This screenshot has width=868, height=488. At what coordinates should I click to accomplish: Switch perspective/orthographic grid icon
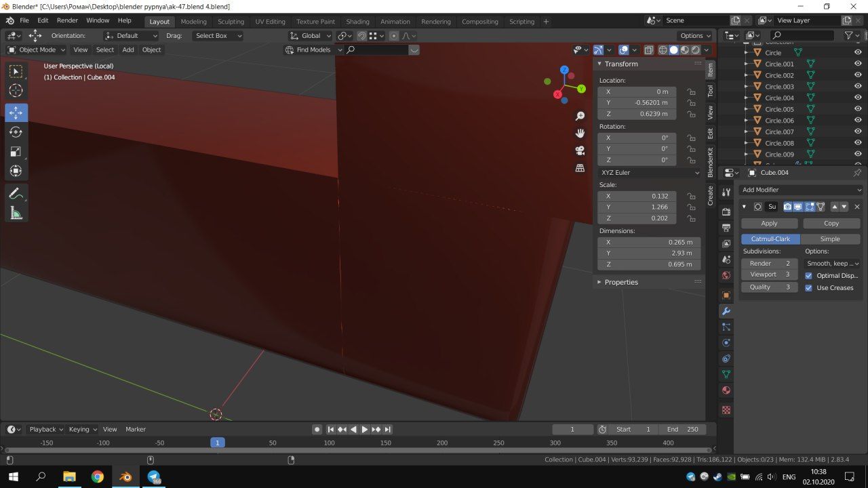(580, 167)
